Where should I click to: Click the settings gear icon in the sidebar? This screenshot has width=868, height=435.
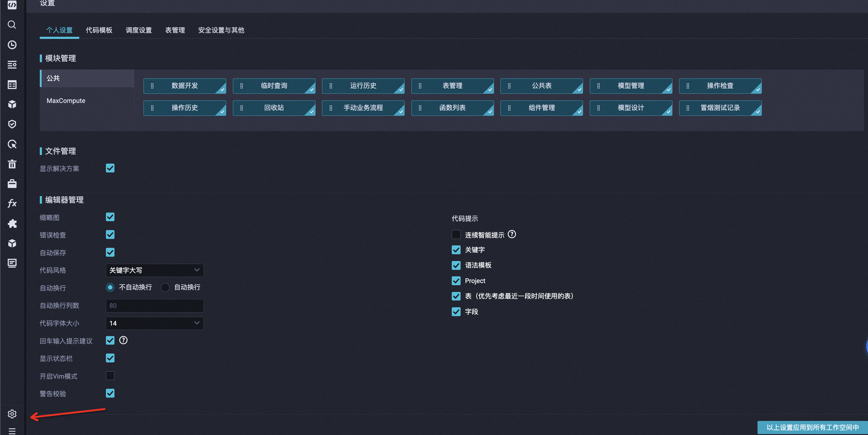[12, 414]
